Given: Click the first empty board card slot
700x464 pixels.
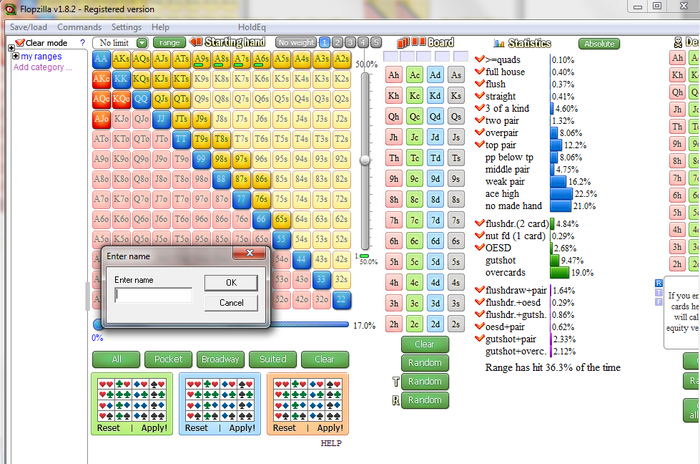Looking at the screenshot, I should (390, 56).
